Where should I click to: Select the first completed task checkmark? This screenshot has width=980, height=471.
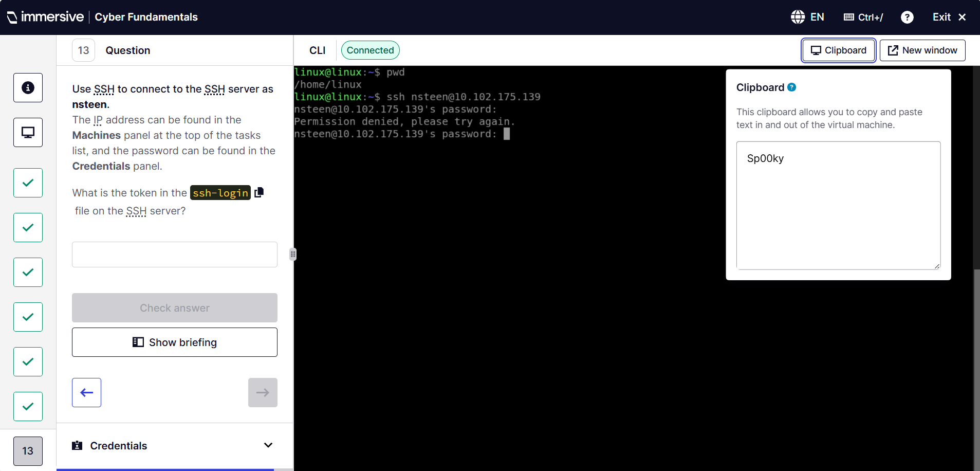[x=28, y=183]
